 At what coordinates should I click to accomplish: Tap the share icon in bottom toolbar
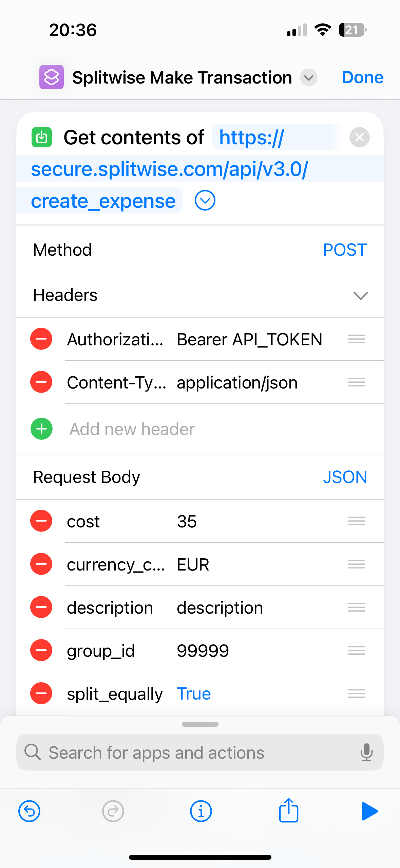[288, 811]
